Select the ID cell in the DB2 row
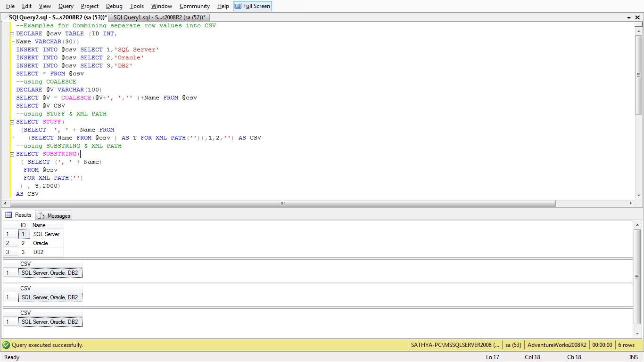The width and height of the screenshot is (644, 362). [24, 252]
